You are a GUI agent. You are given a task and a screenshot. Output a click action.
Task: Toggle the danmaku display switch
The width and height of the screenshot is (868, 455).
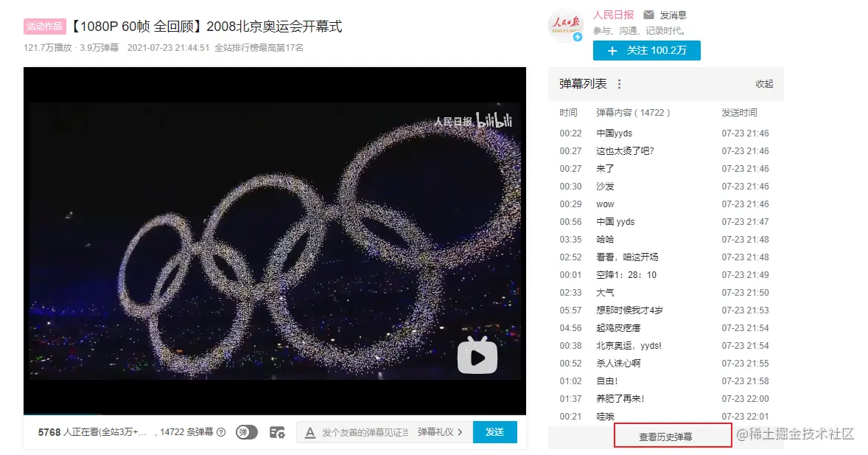click(x=247, y=432)
